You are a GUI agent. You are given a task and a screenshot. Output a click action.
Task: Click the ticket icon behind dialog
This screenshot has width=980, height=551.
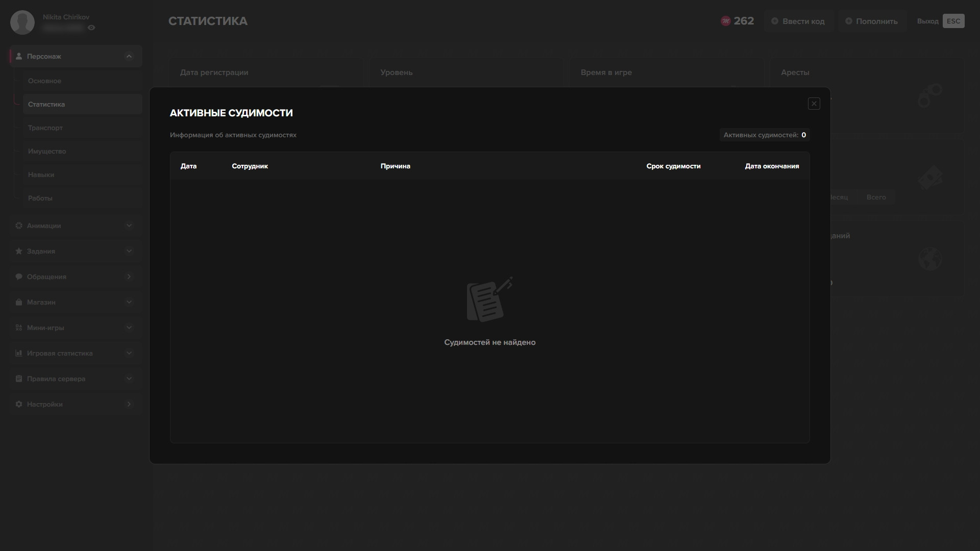930,178
